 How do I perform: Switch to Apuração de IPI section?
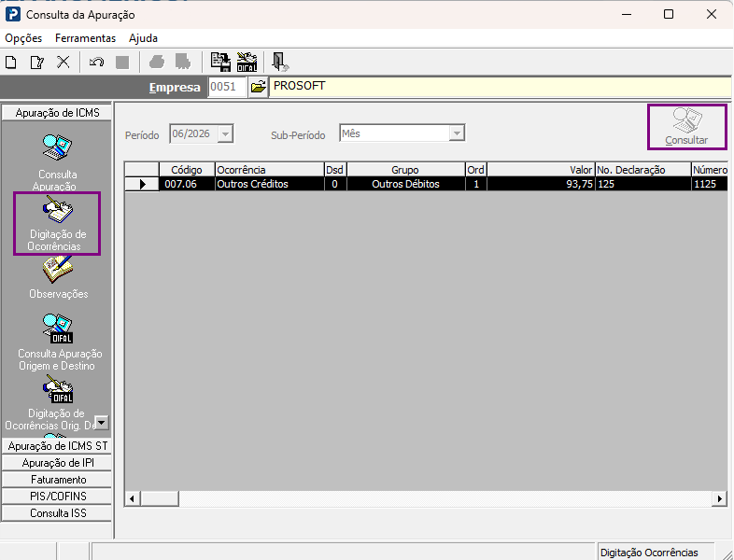tap(57, 463)
